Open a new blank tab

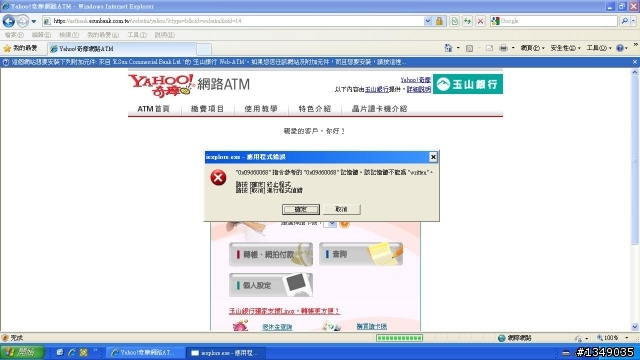(x=204, y=49)
